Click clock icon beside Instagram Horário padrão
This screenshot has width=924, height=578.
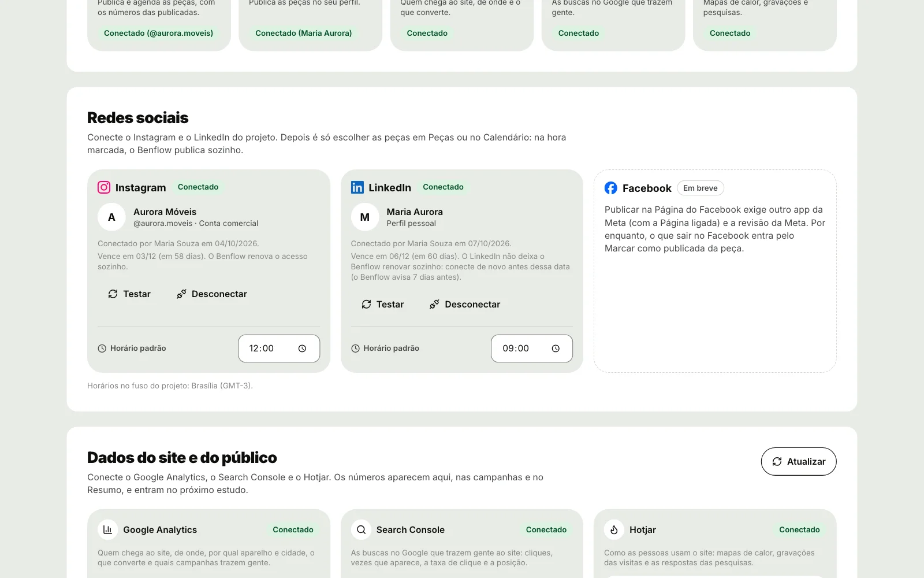[x=102, y=349]
